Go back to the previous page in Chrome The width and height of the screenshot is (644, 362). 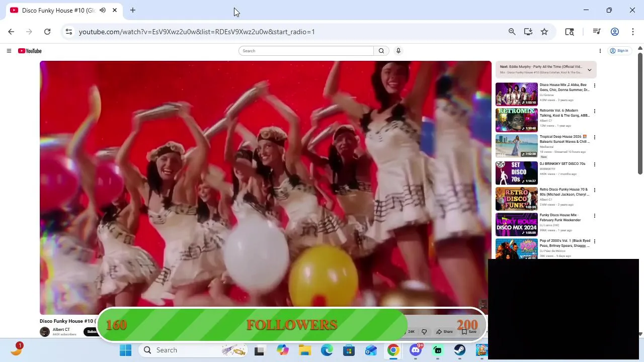(x=11, y=32)
